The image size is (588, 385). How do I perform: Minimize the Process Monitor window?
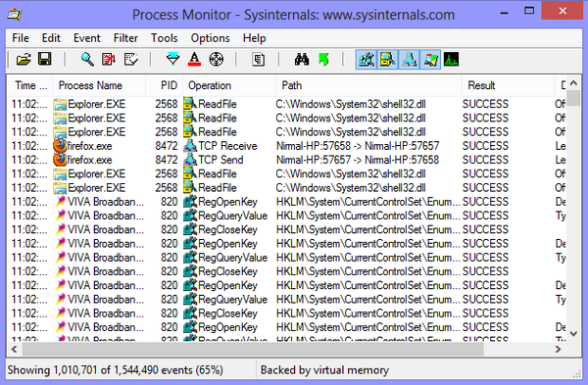[x=505, y=13]
